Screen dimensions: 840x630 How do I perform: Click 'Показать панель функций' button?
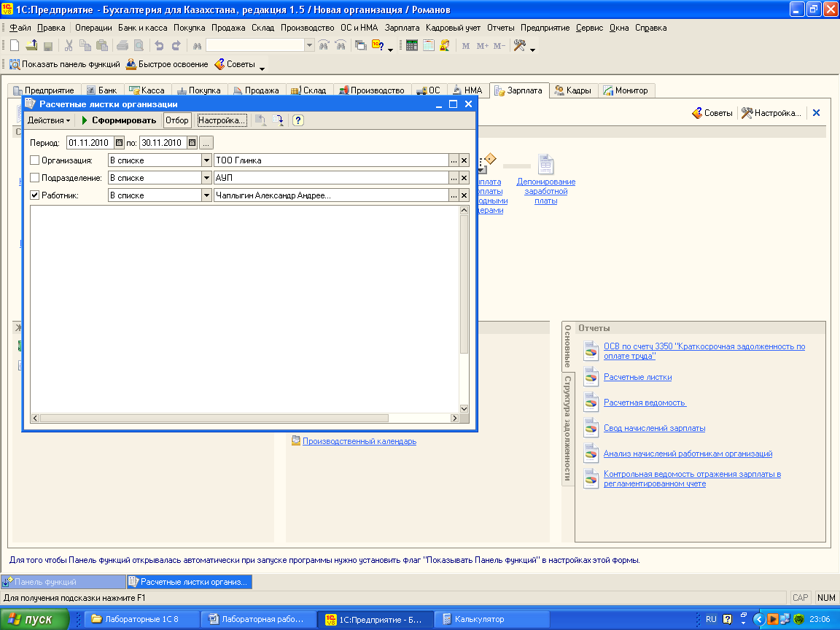click(65, 64)
